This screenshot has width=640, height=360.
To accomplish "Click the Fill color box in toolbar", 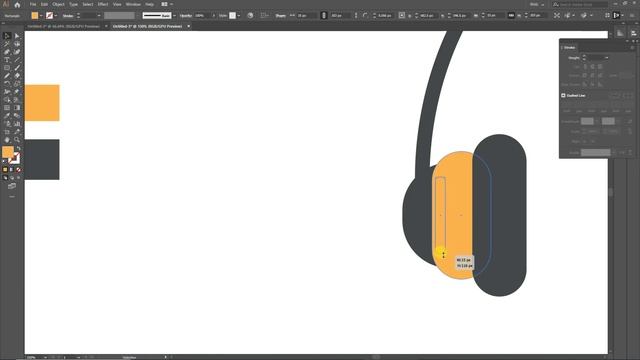I will 7,152.
